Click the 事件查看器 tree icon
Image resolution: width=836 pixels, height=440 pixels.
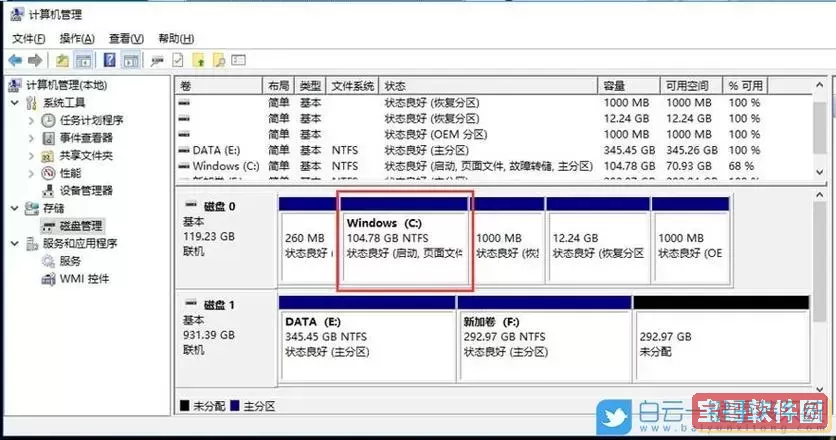point(48,138)
